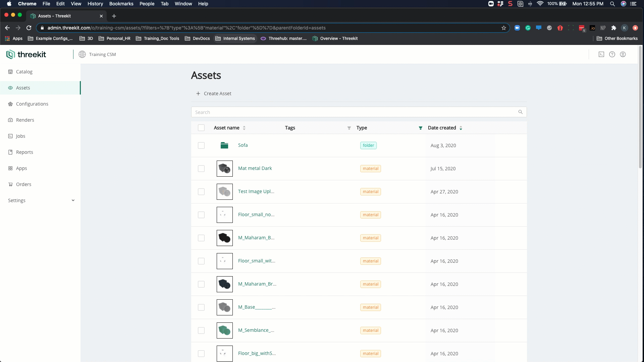Check the box for Mat metal Dark
The image size is (644, 362).
coord(201,169)
